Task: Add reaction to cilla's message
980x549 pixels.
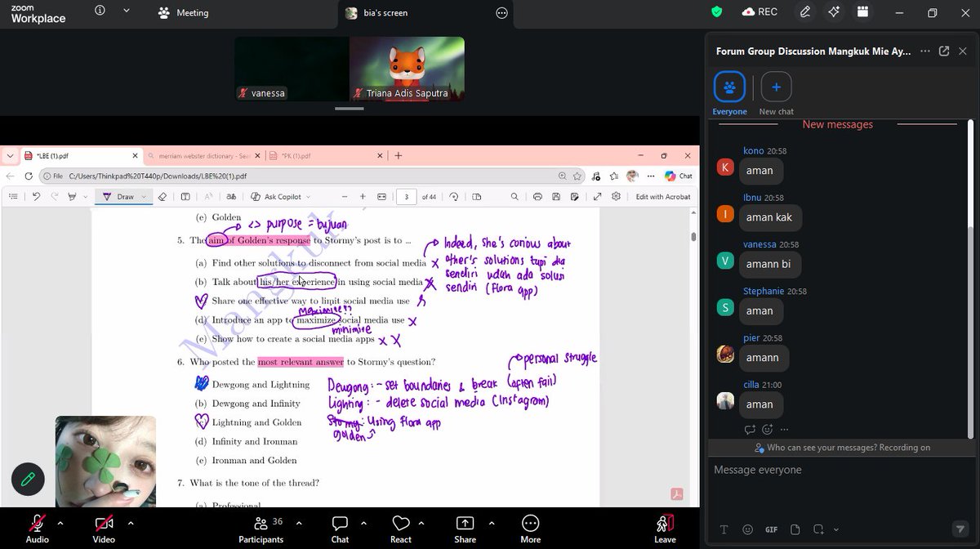Action: pos(767,430)
